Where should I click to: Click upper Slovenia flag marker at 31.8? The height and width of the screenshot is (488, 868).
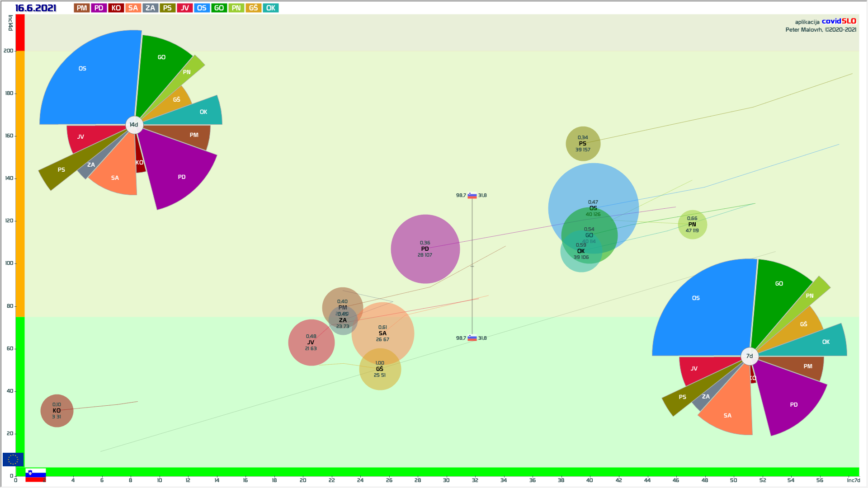click(x=472, y=196)
